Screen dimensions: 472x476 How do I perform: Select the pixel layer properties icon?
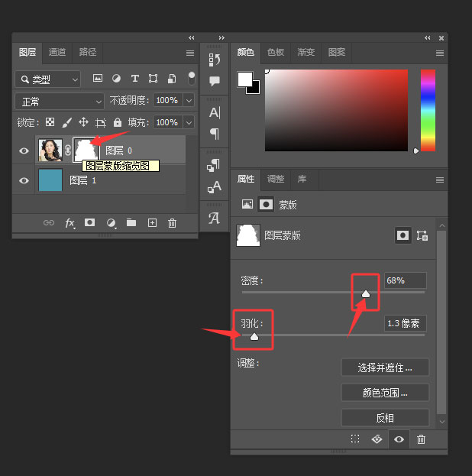click(247, 204)
